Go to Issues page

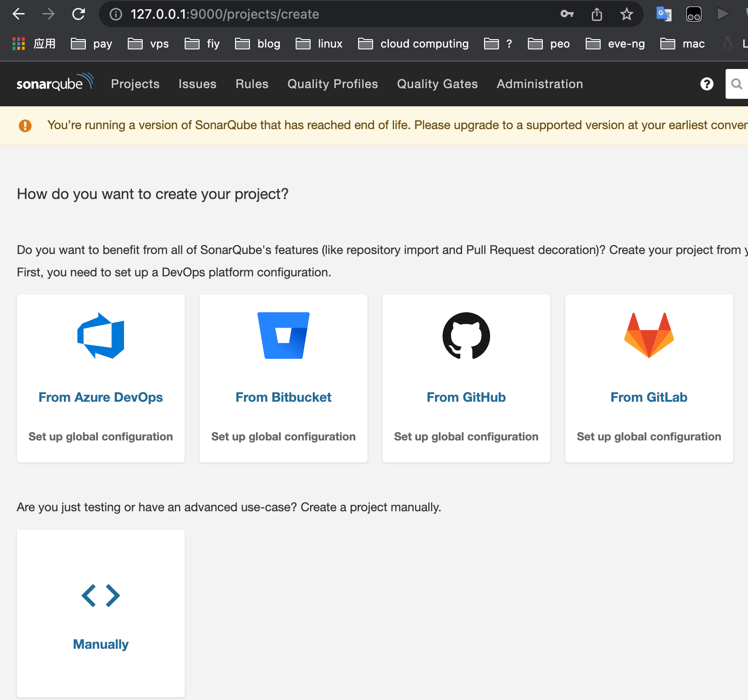point(197,84)
